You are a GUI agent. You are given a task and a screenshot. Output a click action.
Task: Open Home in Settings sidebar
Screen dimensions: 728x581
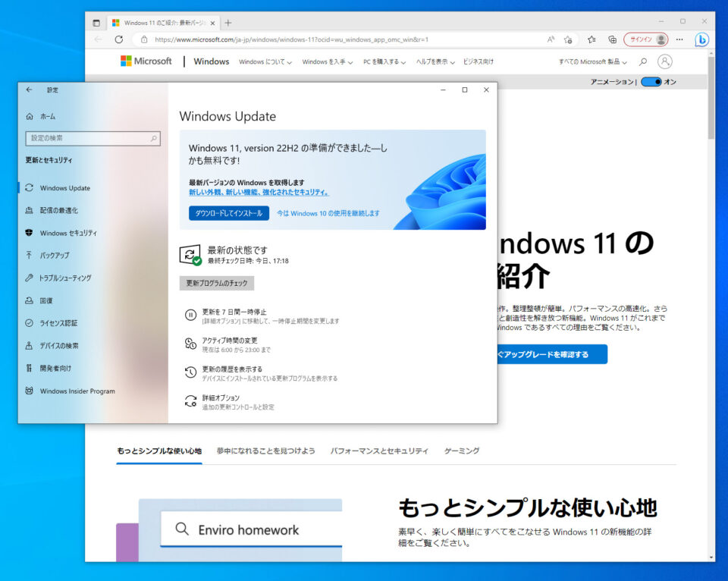[x=40, y=117]
